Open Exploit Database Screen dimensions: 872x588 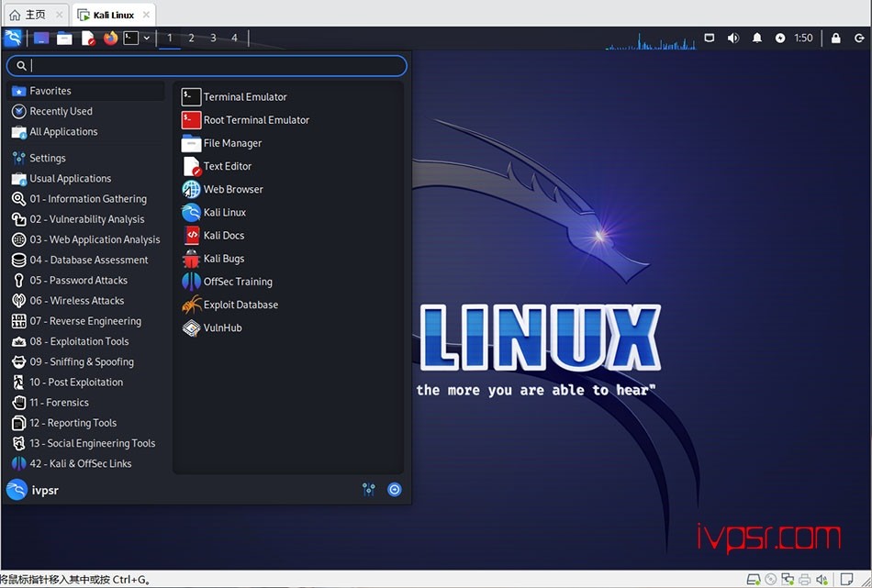click(x=288, y=305)
